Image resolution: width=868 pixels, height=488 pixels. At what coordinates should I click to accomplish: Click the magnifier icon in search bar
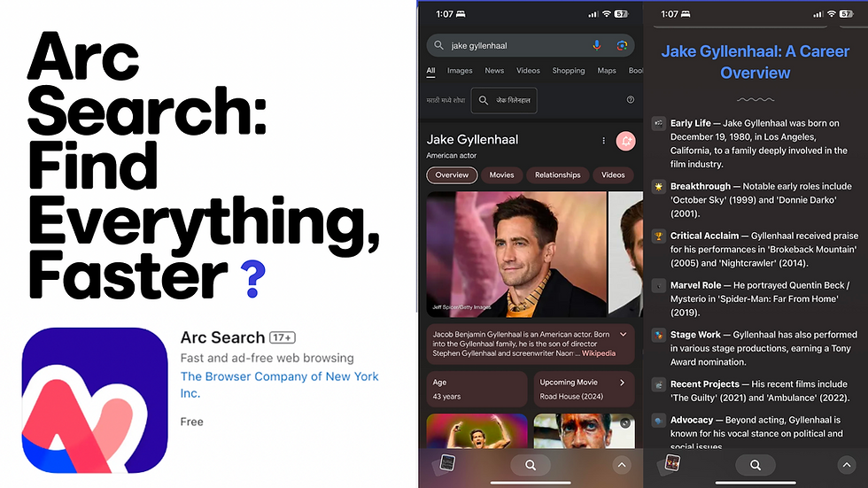click(x=438, y=45)
